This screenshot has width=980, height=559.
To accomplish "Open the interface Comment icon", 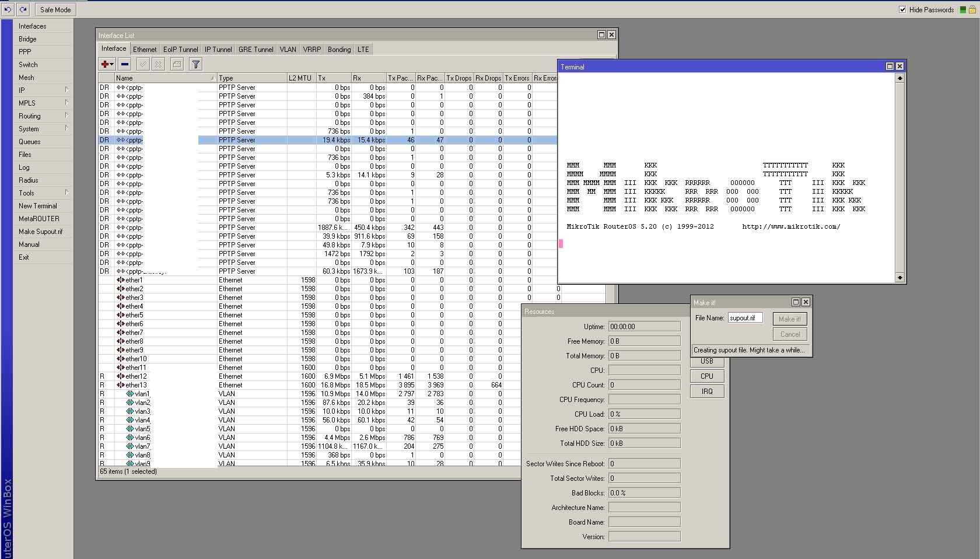I will pyautogui.click(x=177, y=64).
